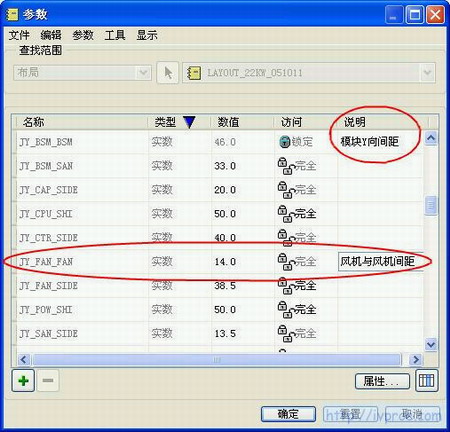Open the 文件 menu

tap(19, 35)
